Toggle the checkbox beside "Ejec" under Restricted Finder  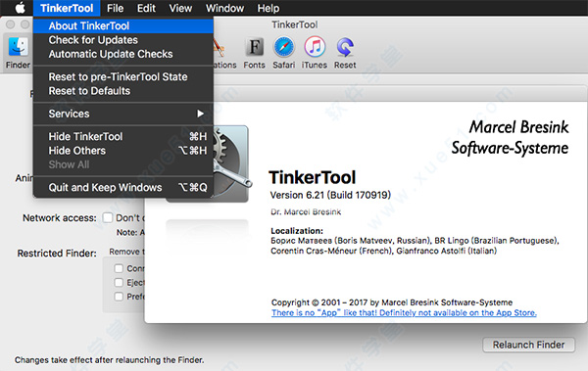coord(119,282)
